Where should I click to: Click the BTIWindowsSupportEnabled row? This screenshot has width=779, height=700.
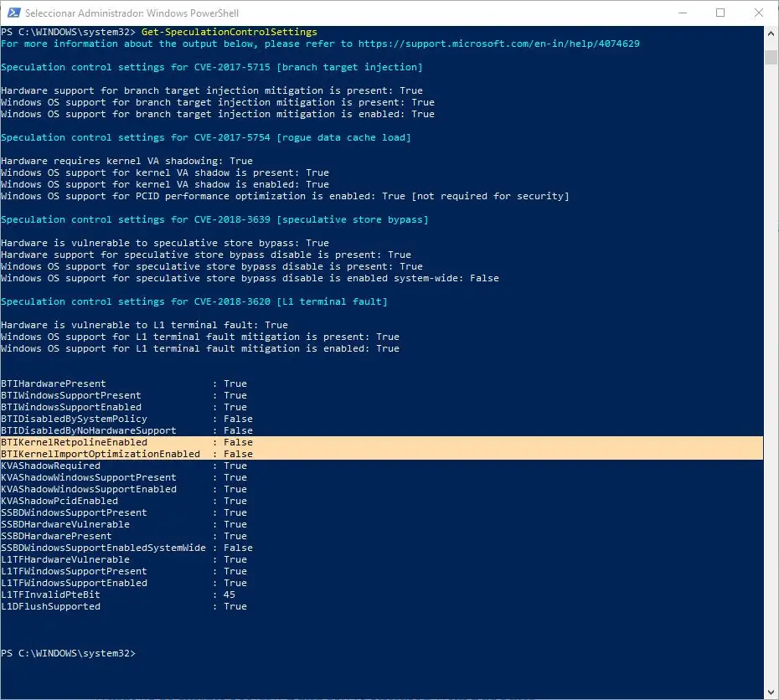point(124,407)
